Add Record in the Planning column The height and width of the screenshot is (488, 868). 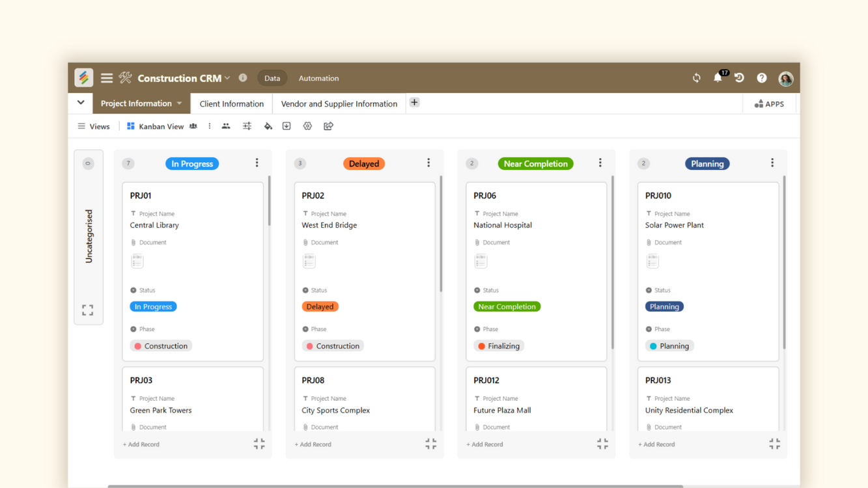[656, 444]
